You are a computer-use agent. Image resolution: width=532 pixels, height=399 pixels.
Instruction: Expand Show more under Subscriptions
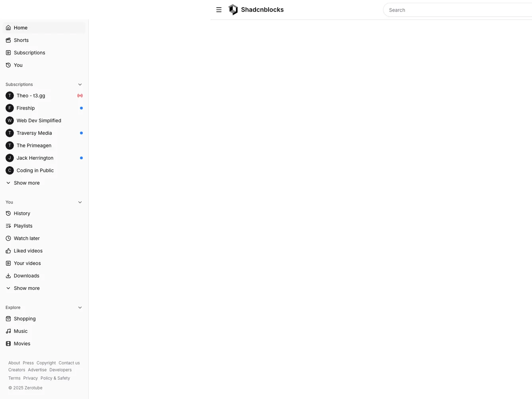tap(26, 183)
